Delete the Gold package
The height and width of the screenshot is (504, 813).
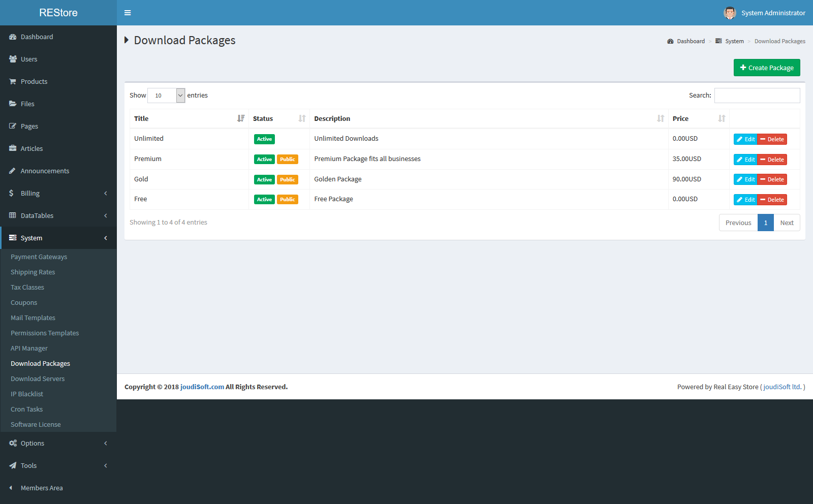pos(772,179)
